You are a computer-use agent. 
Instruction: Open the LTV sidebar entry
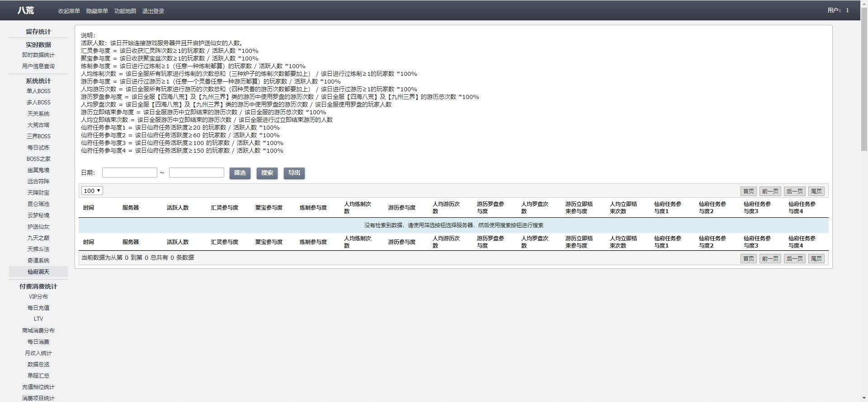point(38,319)
